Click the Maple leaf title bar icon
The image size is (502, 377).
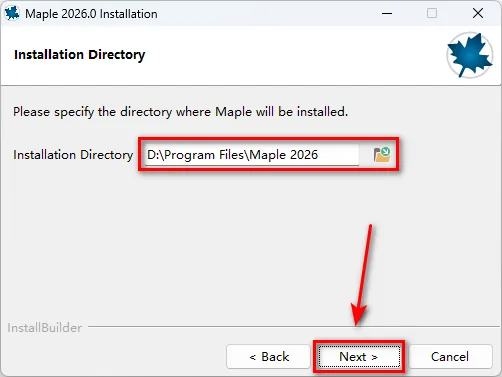pyautogui.click(x=12, y=14)
